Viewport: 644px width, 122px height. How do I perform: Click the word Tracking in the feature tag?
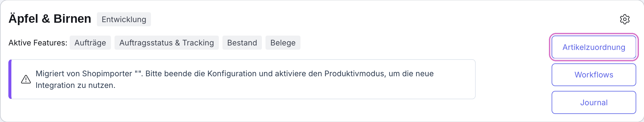[198, 43]
